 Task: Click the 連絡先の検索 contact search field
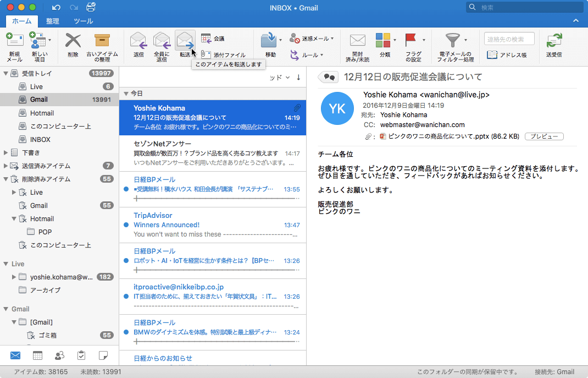pyautogui.click(x=509, y=39)
